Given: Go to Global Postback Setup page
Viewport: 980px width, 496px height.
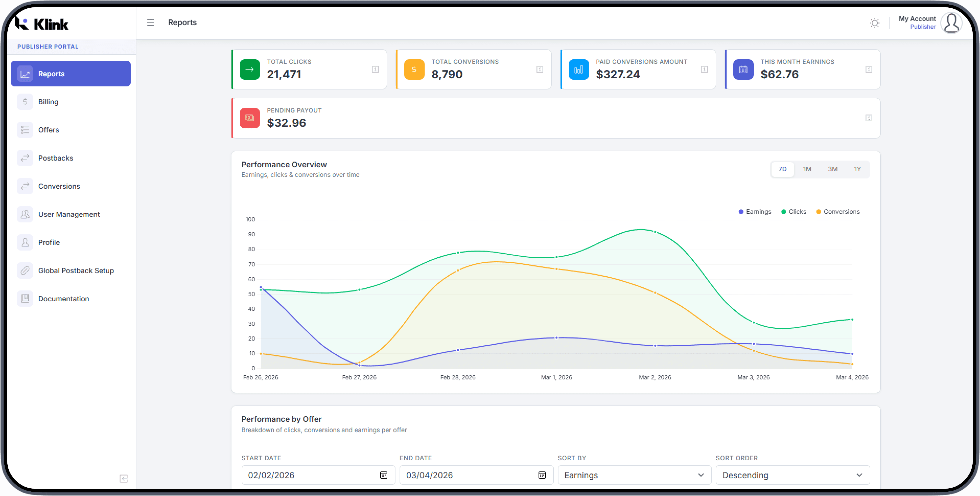Looking at the screenshot, I should click(x=76, y=270).
